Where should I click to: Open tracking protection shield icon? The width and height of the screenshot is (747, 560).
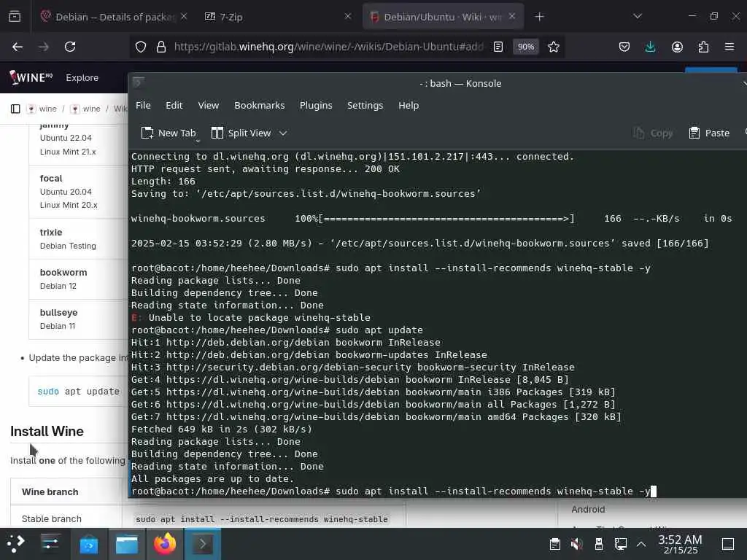pos(141,47)
